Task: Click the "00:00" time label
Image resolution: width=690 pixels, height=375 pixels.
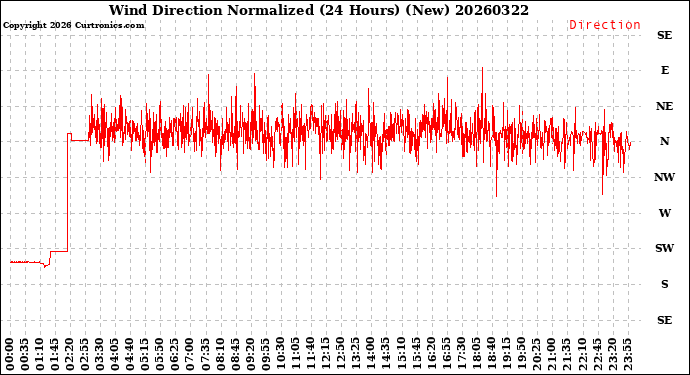Action: click(10, 354)
